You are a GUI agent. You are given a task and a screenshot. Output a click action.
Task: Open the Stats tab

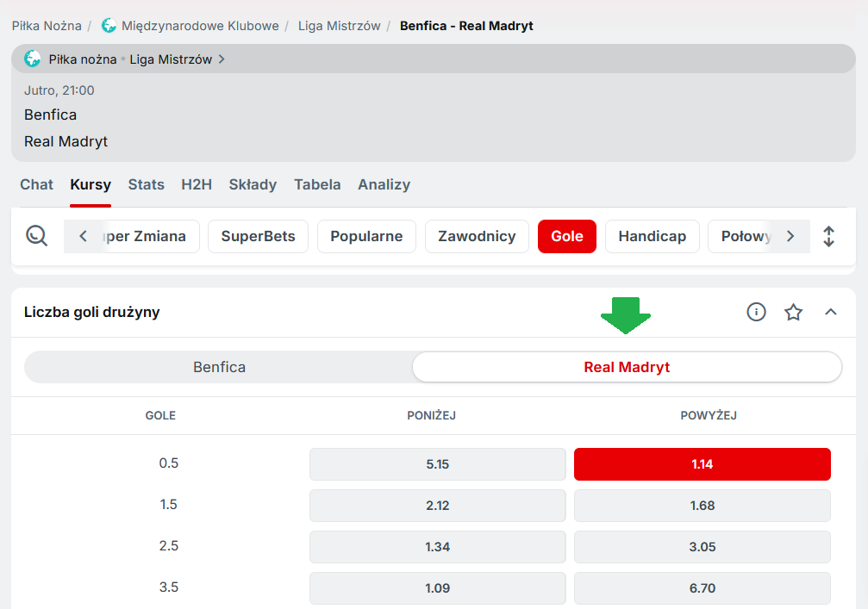pos(146,184)
